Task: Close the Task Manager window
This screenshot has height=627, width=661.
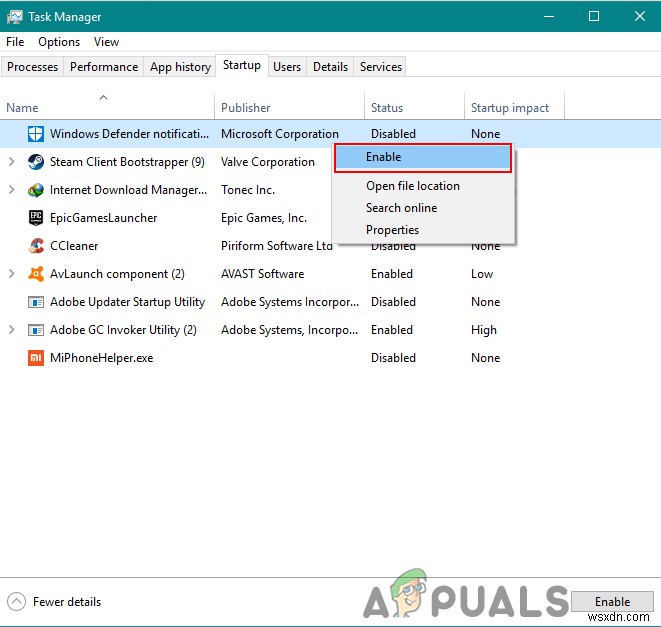Action: coord(640,16)
